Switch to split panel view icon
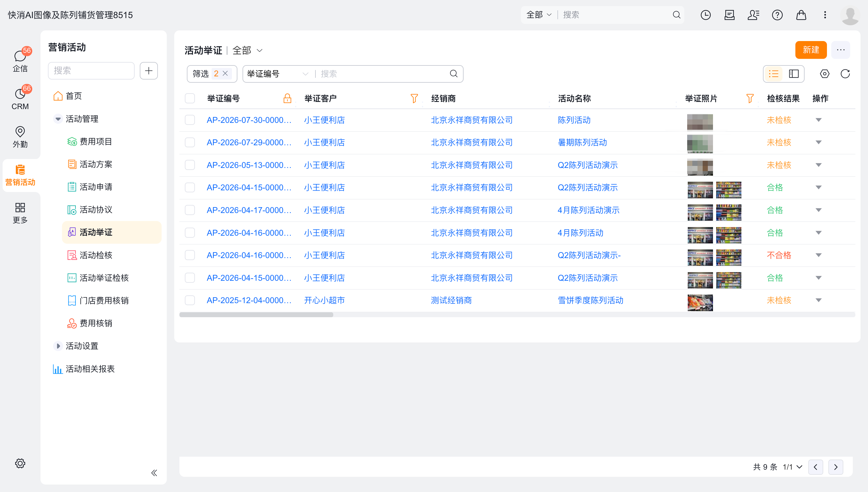 pos(794,74)
